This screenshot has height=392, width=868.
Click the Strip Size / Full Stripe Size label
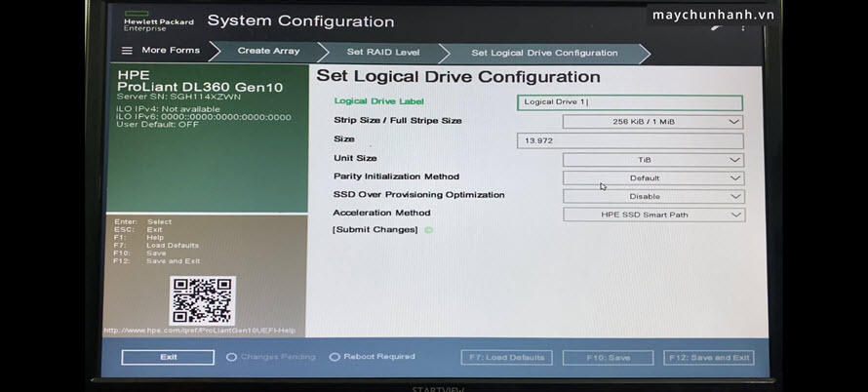coord(398,120)
